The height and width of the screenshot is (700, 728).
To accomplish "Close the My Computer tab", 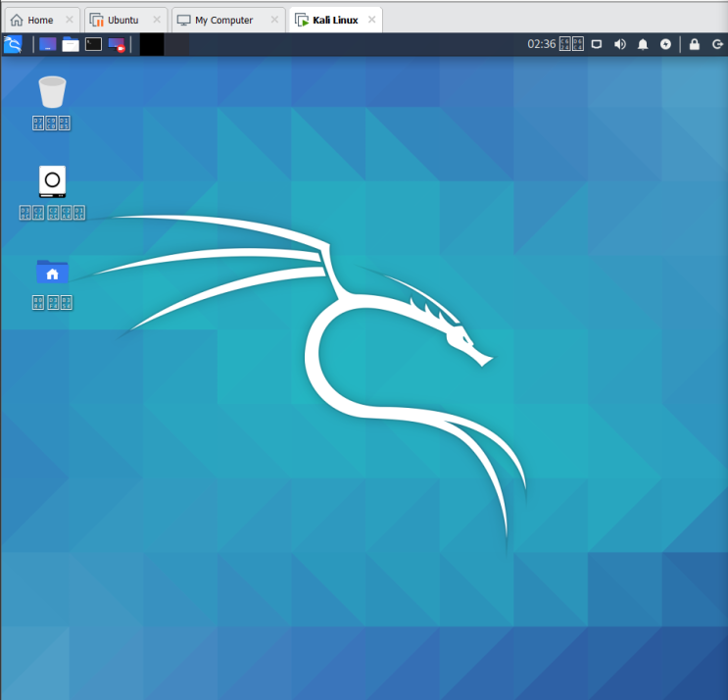I will (x=275, y=20).
